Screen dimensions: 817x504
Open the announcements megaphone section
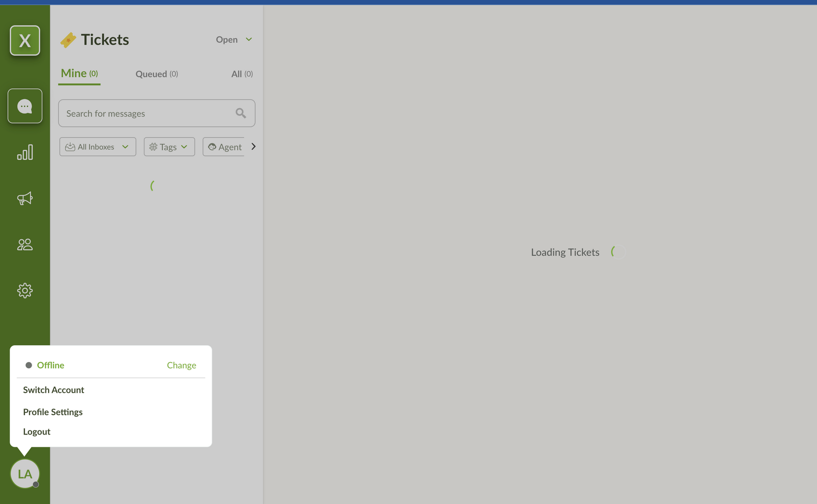(25, 198)
